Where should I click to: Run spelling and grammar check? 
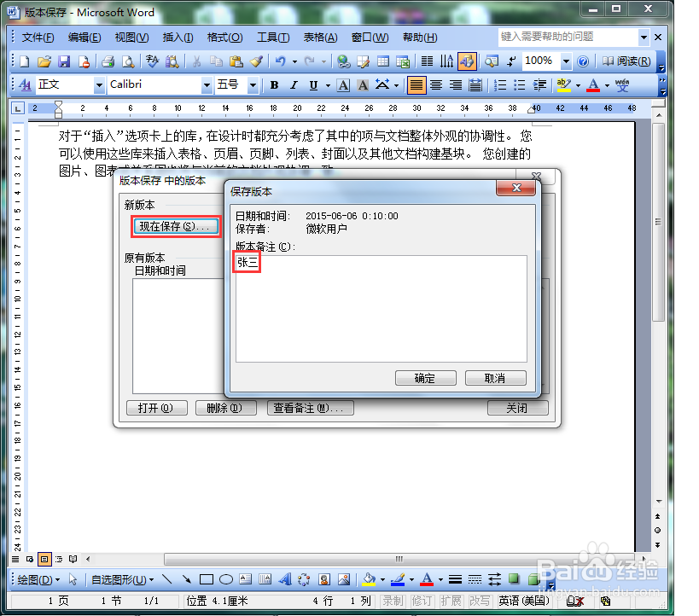[x=153, y=61]
